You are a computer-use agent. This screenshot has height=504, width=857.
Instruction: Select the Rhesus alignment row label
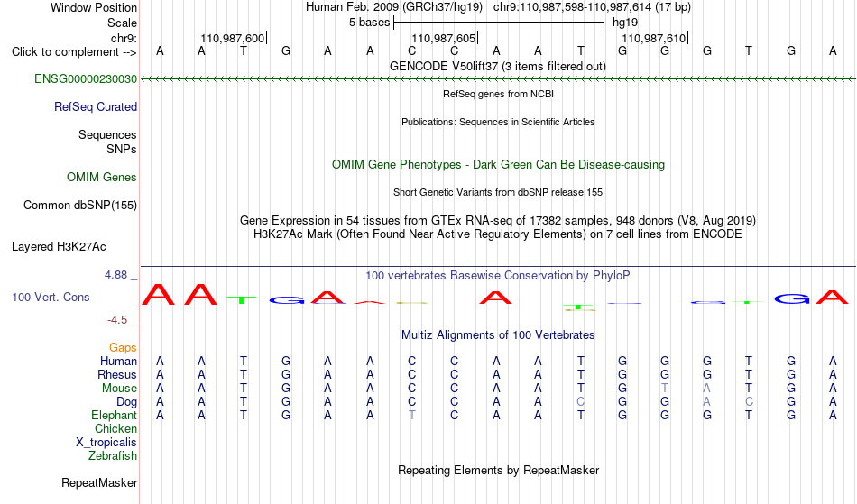(117, 375)
